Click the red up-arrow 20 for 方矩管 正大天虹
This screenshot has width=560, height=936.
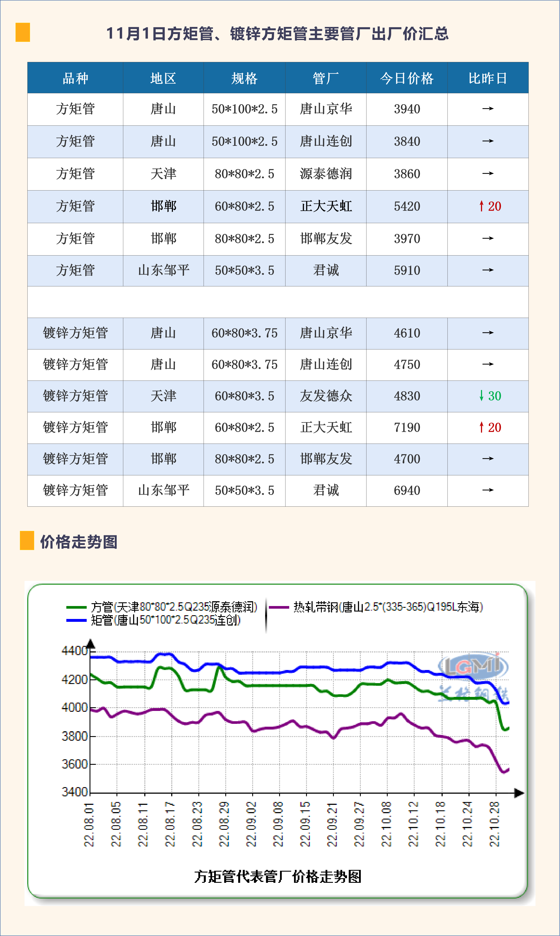click(490, 206)
